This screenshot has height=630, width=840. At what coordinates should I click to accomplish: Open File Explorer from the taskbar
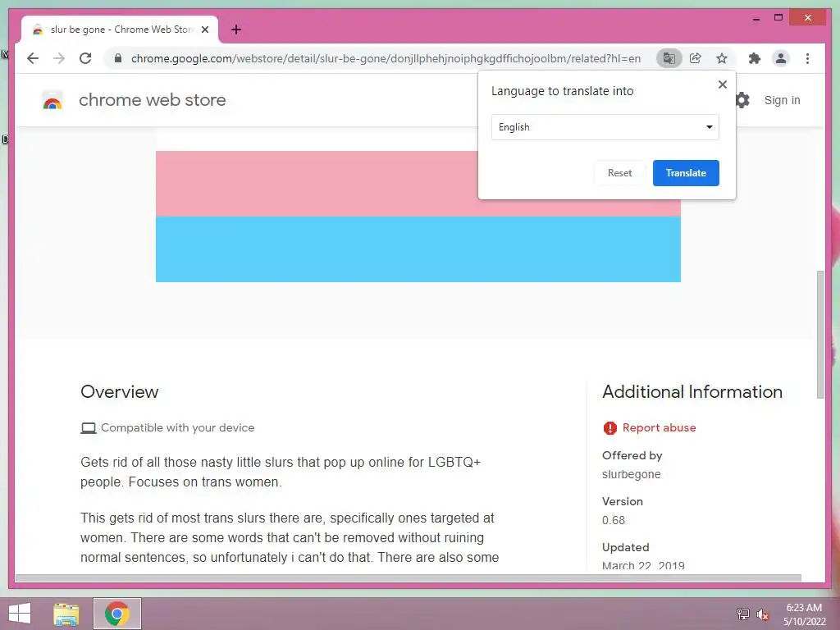[66, 614]
